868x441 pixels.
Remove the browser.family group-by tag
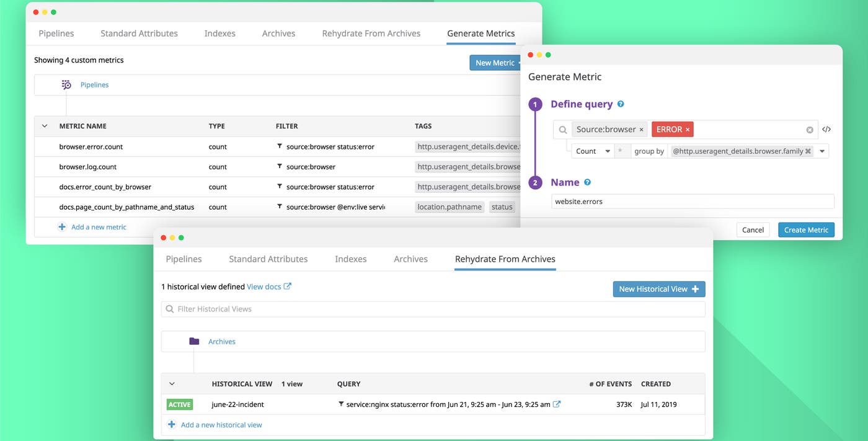808,150
